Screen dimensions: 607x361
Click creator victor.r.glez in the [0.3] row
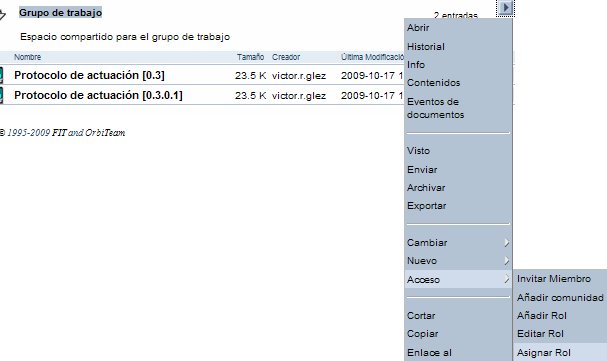click(x=299, y=76)
